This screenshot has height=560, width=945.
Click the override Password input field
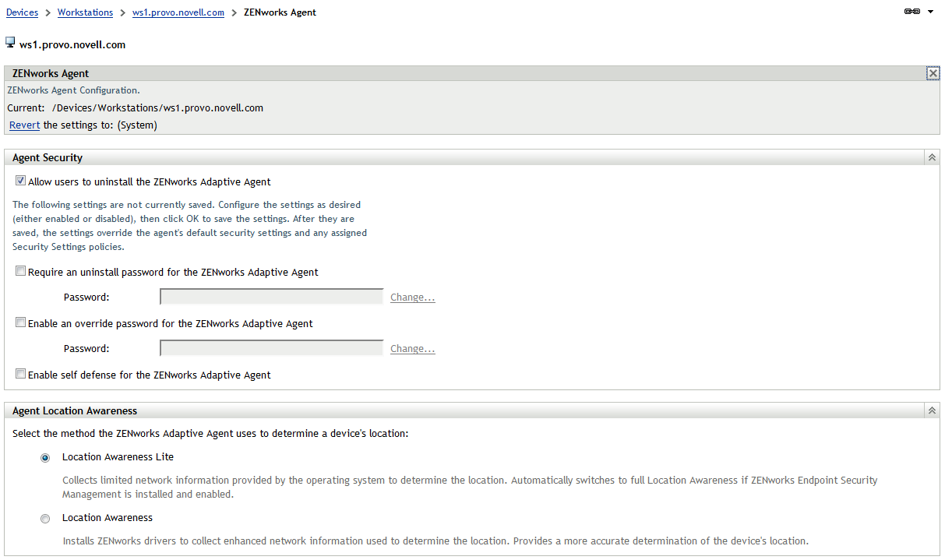coord(271,348)
